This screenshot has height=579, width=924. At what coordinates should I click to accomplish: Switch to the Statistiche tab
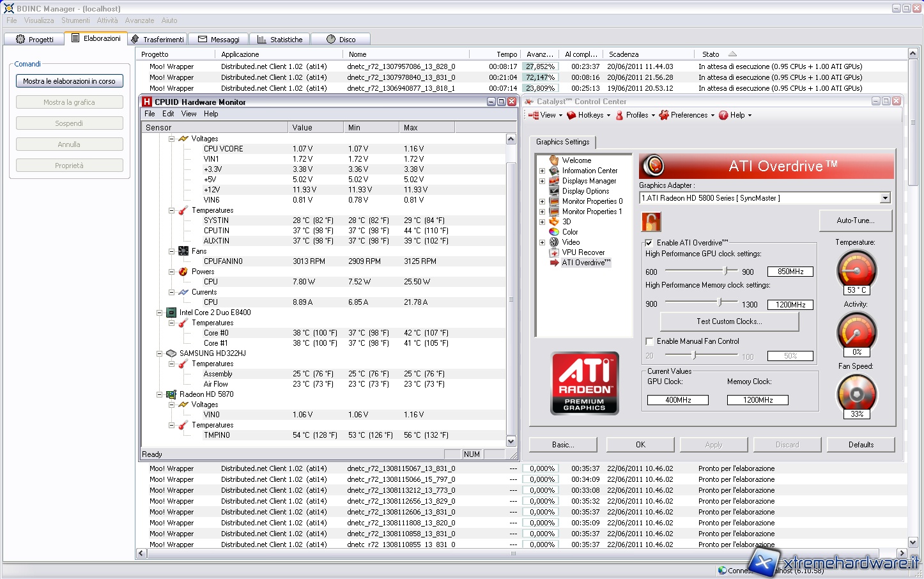point(280,40)
